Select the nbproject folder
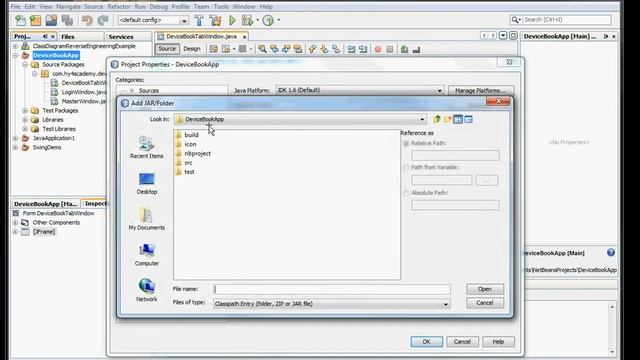This screenshot has width=640, height=360. coord(193,153)
